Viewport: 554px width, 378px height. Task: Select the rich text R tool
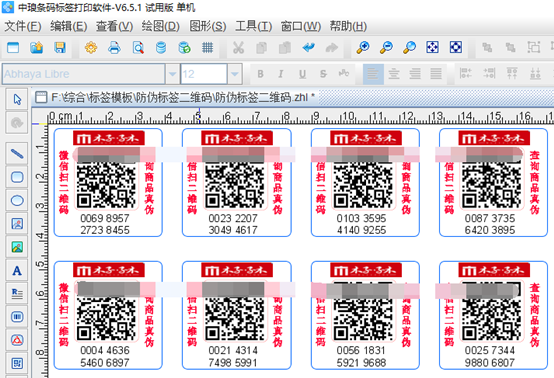[x=17, y=294]
